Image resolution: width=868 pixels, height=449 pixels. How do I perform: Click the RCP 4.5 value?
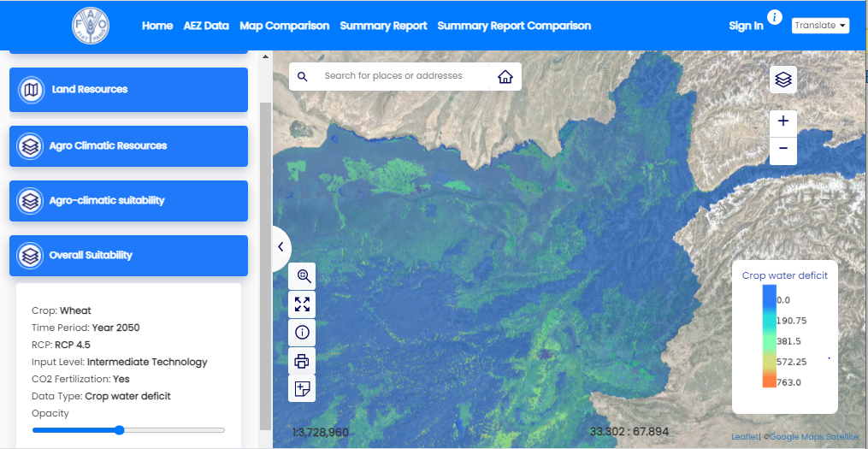click(73, 345)
